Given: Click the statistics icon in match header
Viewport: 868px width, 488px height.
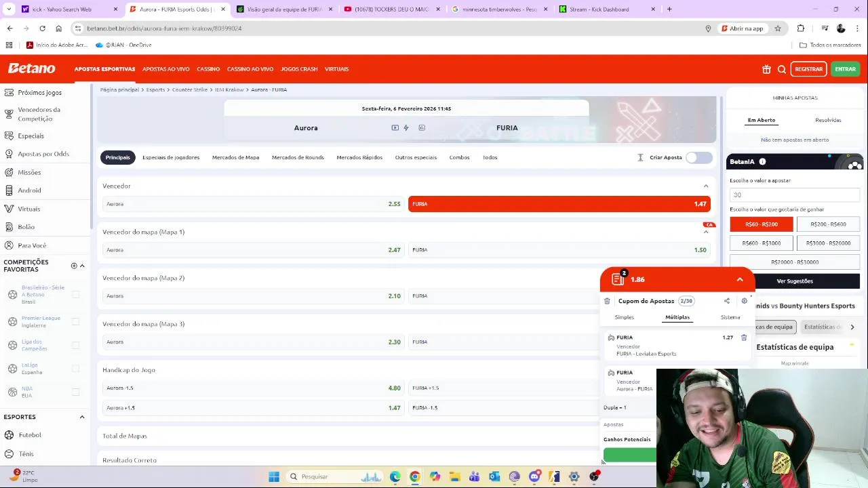Looking at the screenshot, I should (422, 127).
